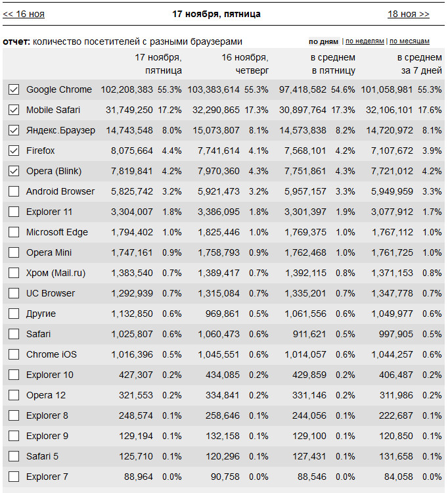Click the Safari 5 browser name
448x493 pixels.
pyautogui.click(x=43, y=456)
